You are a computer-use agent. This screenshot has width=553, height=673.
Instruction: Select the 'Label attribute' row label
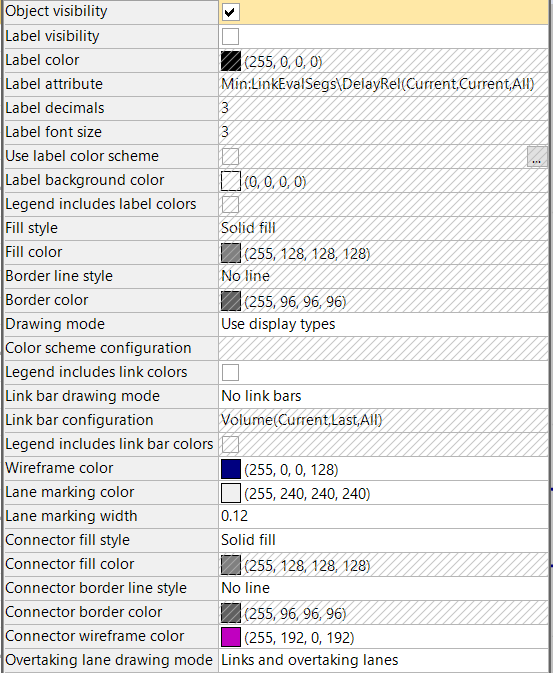click(x=54, y=84)
